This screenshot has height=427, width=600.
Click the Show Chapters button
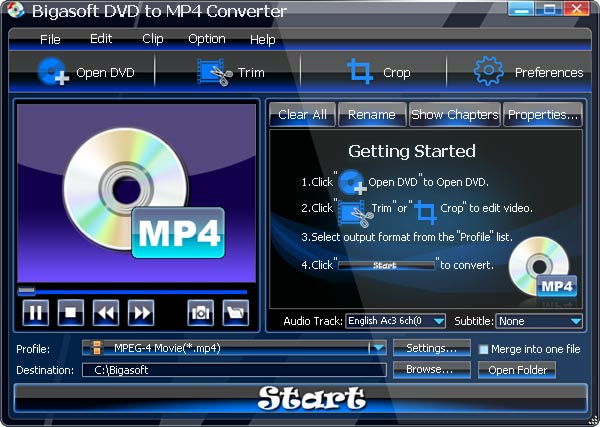pos(455,114)
